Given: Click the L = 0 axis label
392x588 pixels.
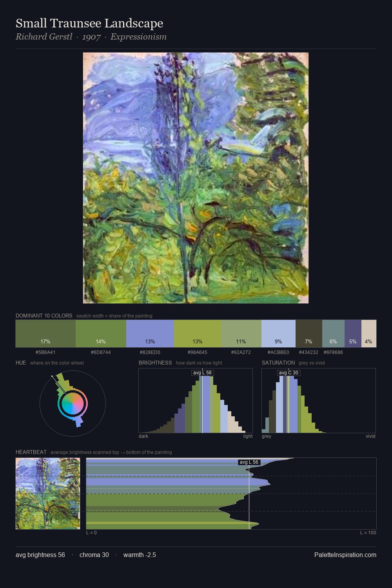Looking at the screenshot, I should pyautogui.click(x=91, y=533).
